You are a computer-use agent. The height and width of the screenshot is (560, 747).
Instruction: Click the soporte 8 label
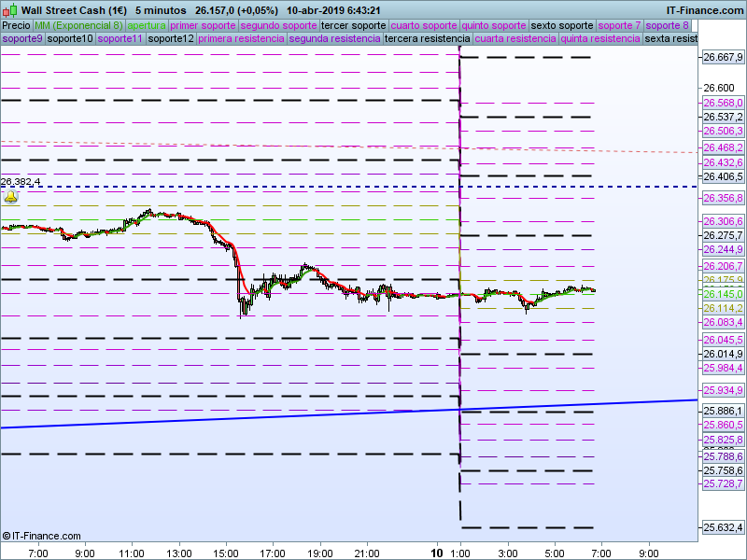coord(667,25)
